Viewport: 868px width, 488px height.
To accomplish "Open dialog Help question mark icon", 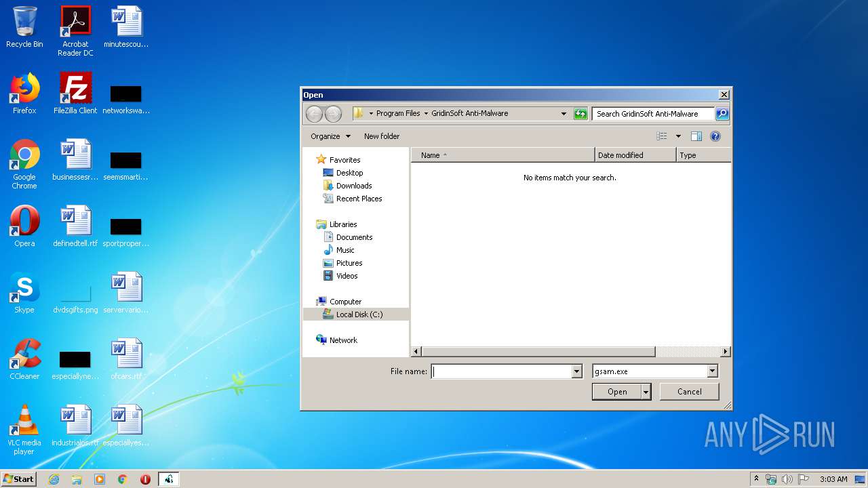I will click(715, 136).
